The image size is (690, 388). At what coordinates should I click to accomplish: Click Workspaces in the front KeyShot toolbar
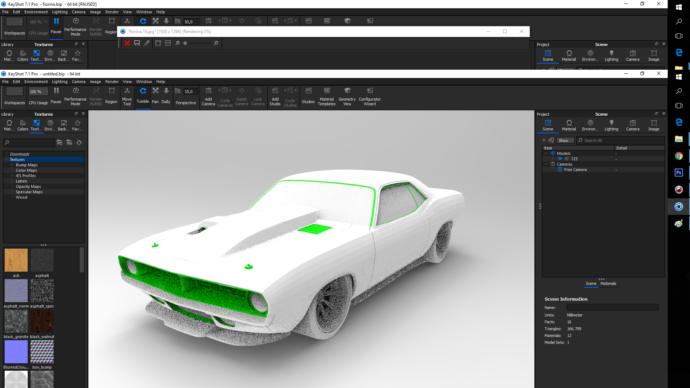[14, 96]
